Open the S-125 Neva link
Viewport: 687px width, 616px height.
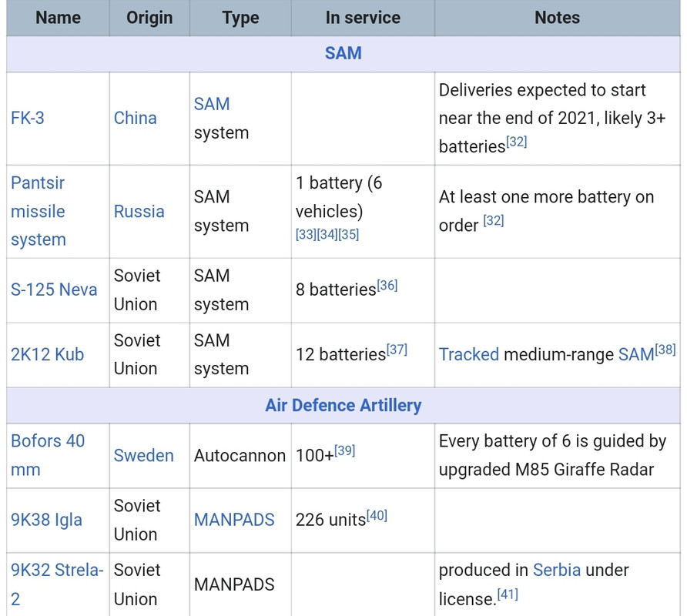click(x=54, y=290)
